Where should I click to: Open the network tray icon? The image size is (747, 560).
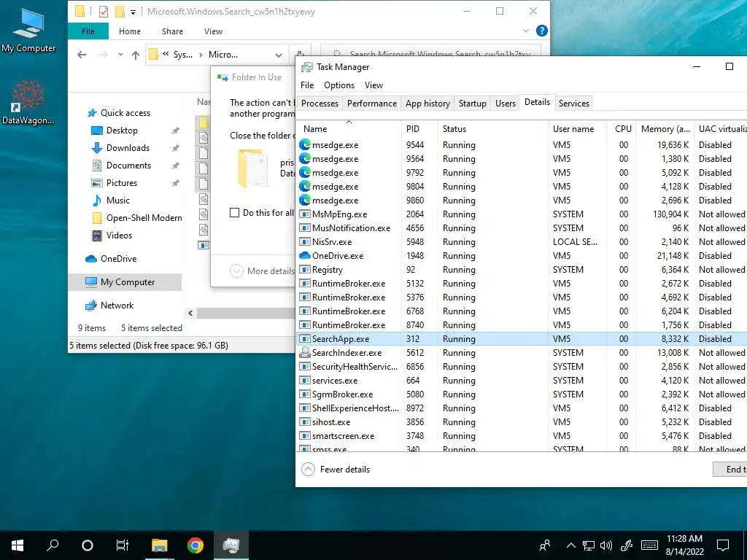pyautogui.click(x=589, y=545)
